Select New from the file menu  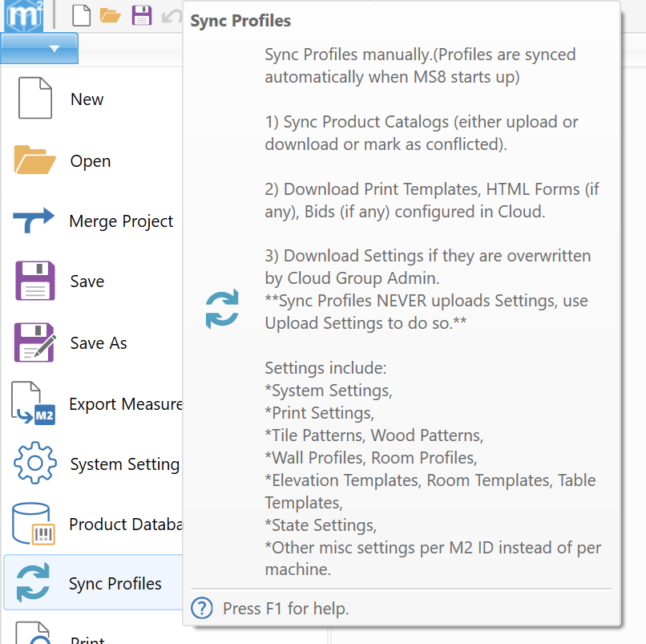click(87, 99)
